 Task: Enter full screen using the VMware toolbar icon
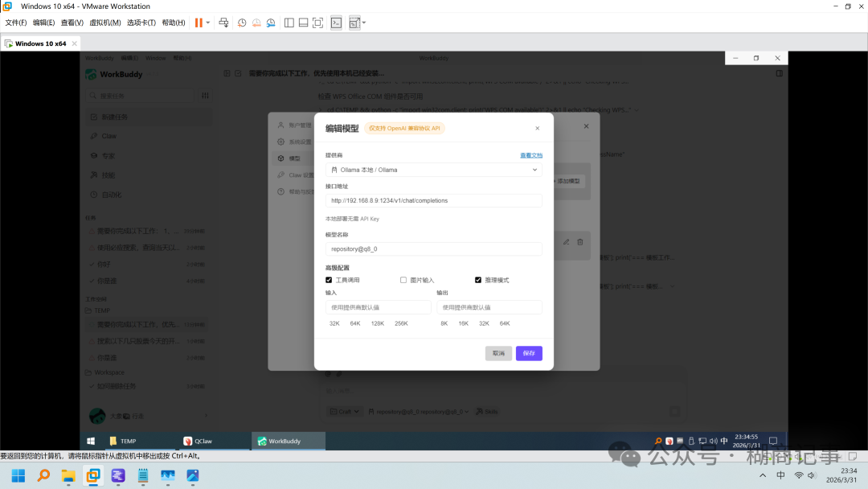[x=317, y=23]
